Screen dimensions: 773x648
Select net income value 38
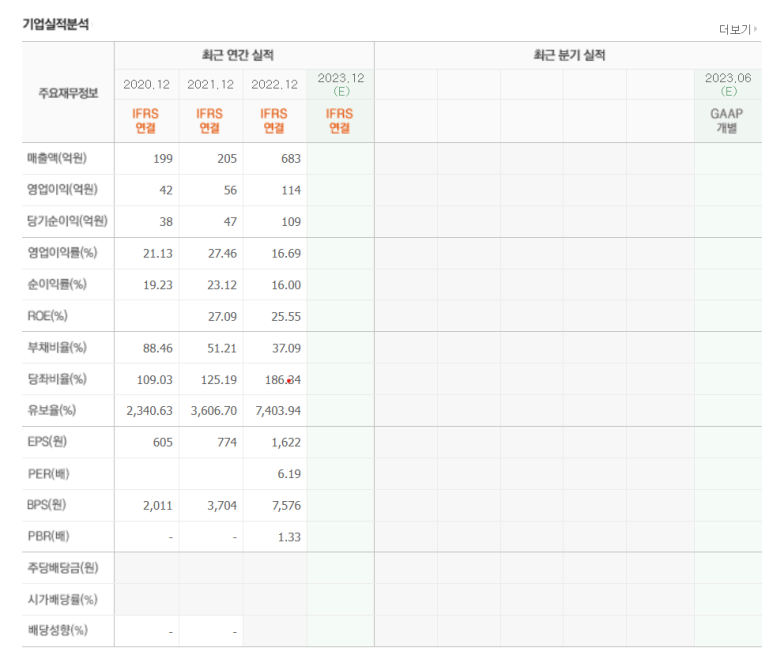[x=166, y=222]
